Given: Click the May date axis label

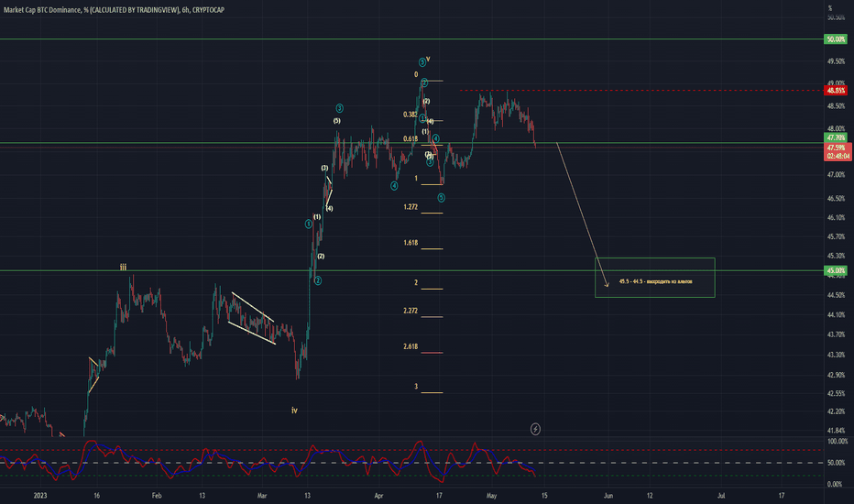Looking at the screenshot, I should pos(492,496).
